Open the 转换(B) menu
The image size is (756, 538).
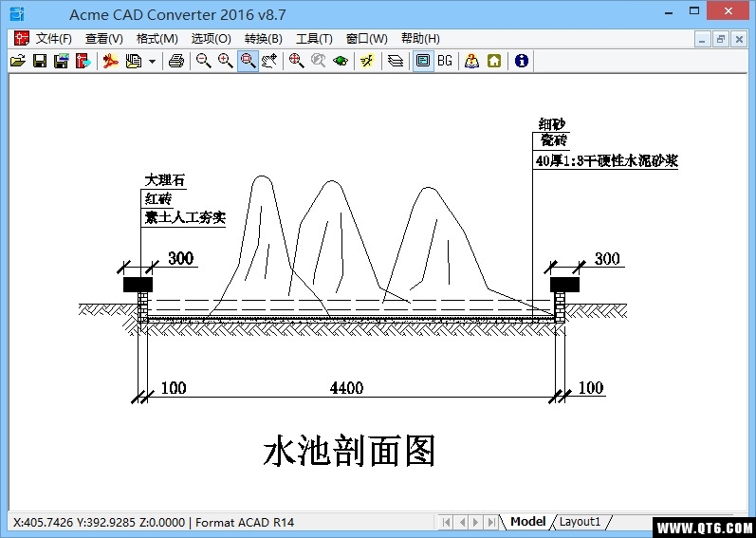click(x=264, y=39)
